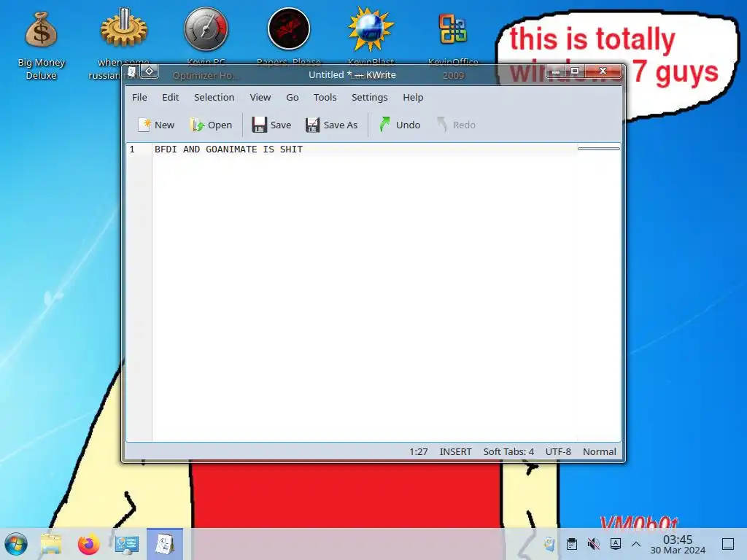Undo the last edit via toolbar
This screenshot has width=747, height=560.
tap(400, 125)
